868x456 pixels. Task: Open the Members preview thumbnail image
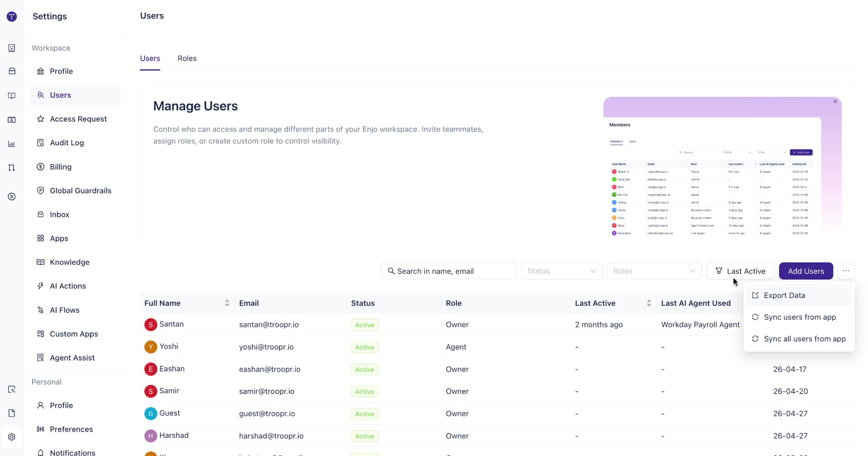[722, 166]
